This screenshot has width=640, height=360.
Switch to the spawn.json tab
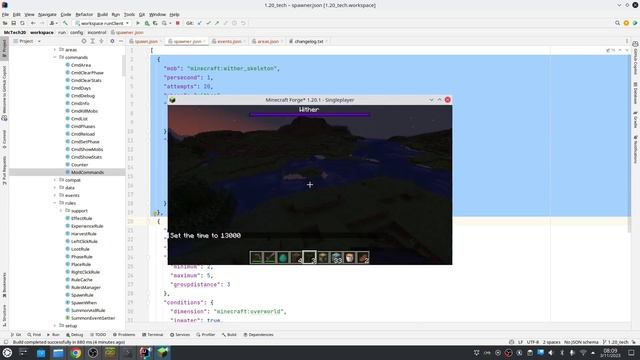click(146, 41)
